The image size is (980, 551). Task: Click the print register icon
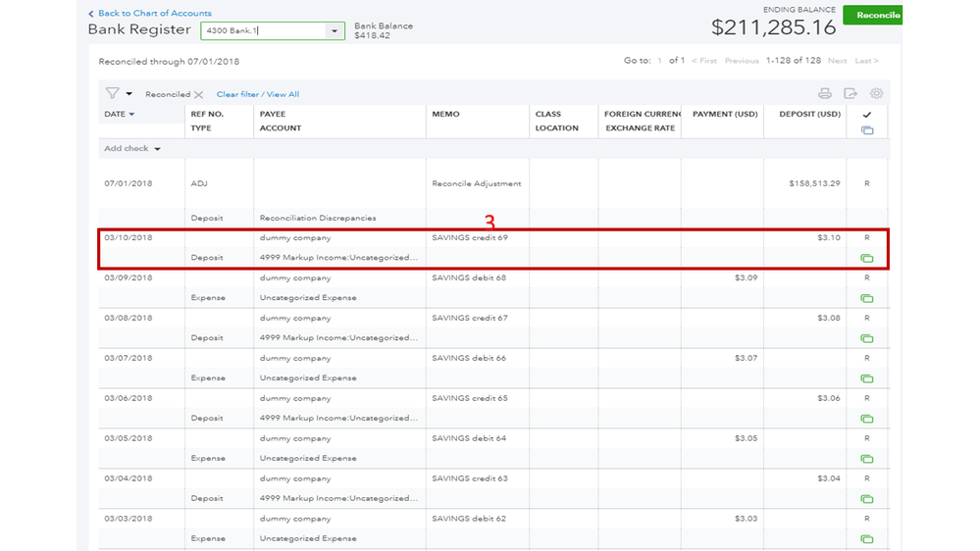(x=824, y=94)
